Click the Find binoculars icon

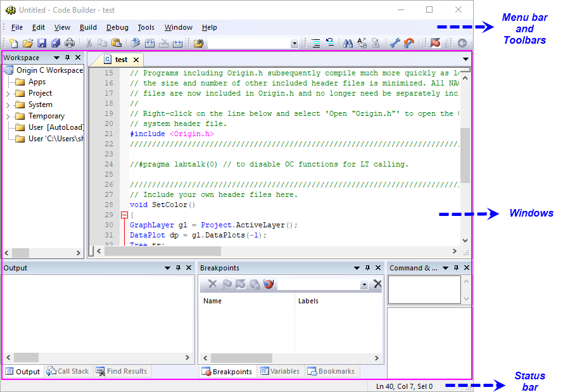point(348,43)
